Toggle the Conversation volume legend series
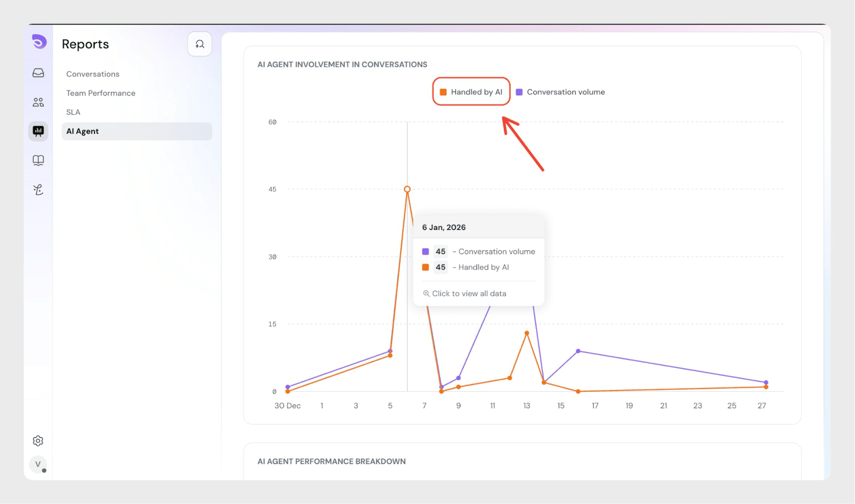This screenshot has height=504, width=855. click(x=561, y=92)
